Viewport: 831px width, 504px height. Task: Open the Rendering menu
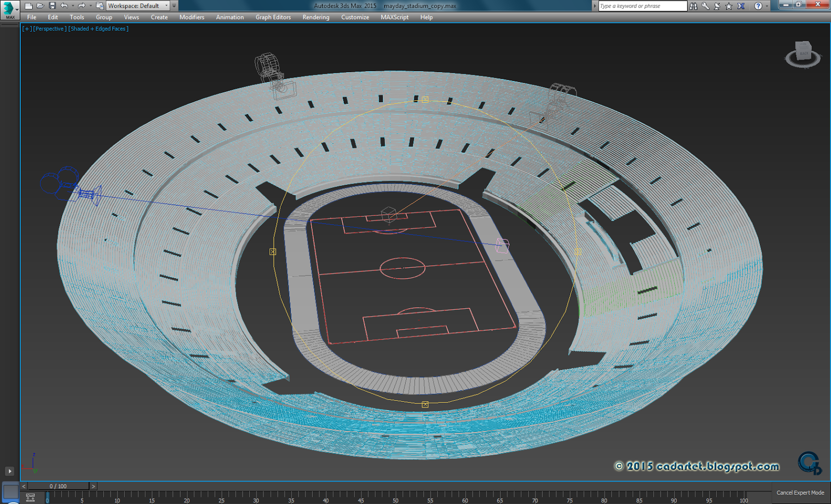click(315, 17)
